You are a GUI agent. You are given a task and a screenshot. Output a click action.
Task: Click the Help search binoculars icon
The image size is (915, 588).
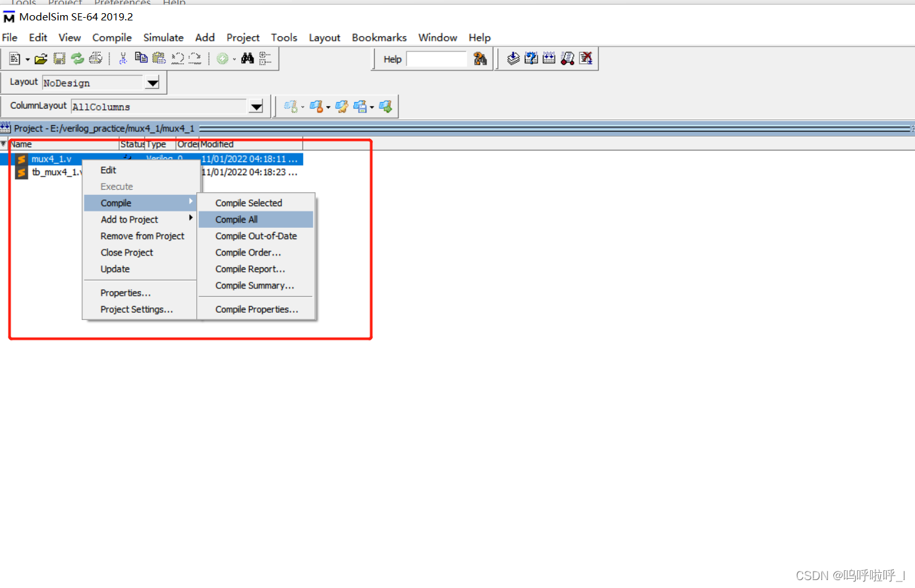coord(480,59)
